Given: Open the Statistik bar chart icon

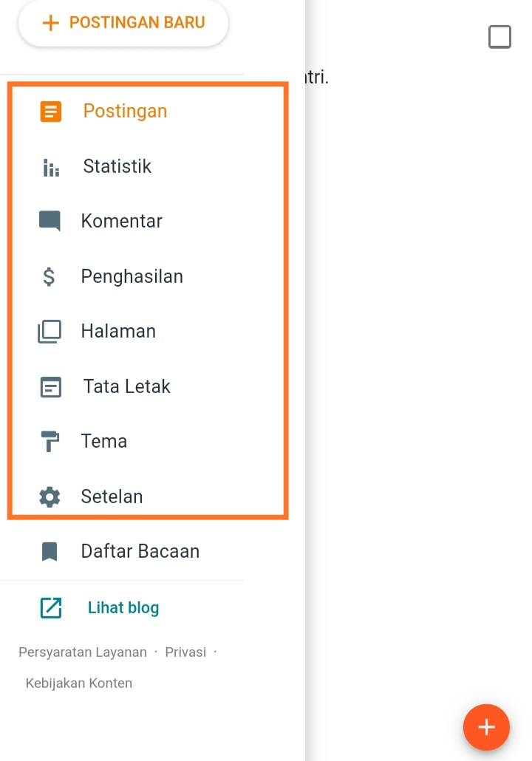Looking at the screenshot, I should pyautogui.click(x=51, y=168).
